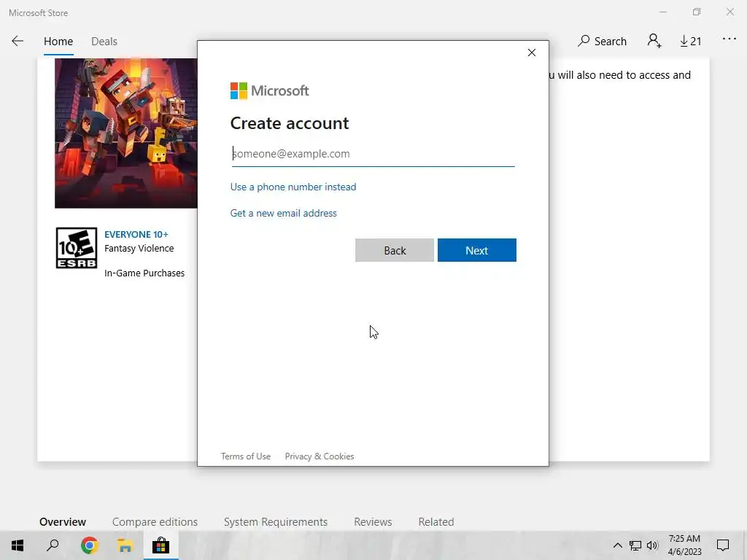Choose Use a phone number instead
Viewport: 747px width, 560px height.
point(293,187)
